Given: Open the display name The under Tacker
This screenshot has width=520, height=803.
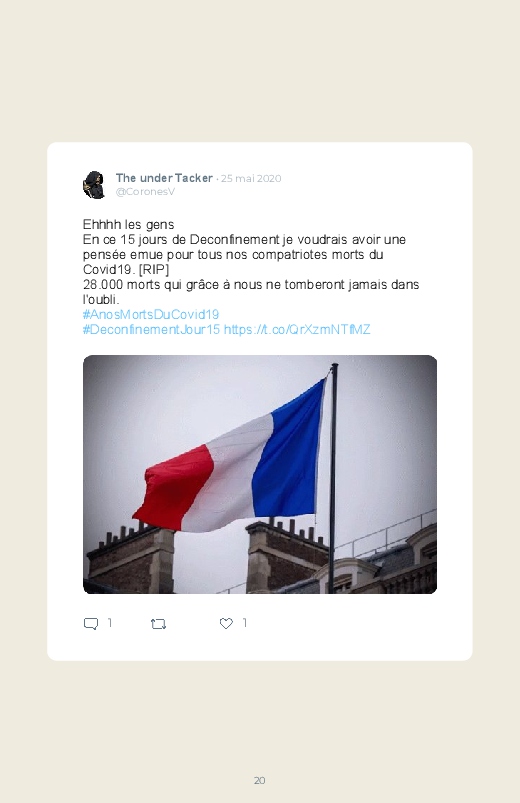Looking at the screenshot, I should click(x=164, y=178).
